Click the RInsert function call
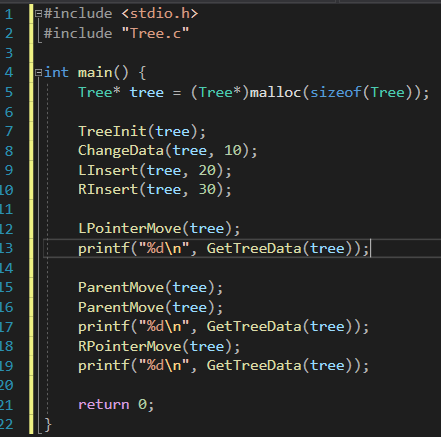The image size is (441, 437). 108,189
